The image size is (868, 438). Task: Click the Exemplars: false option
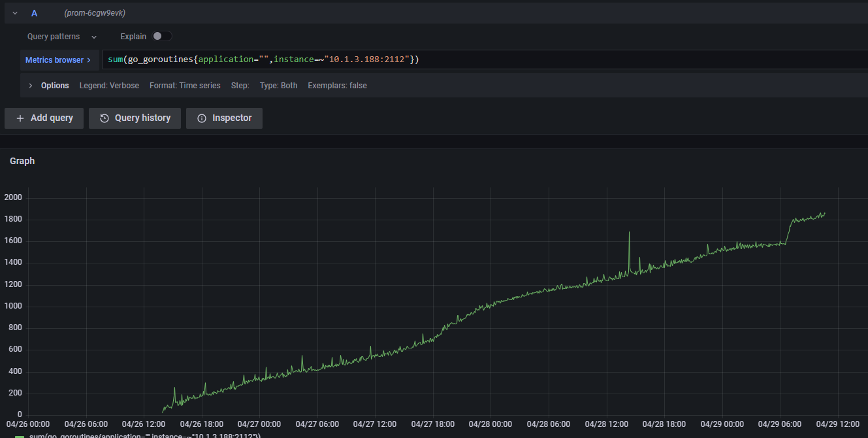coord(337,86)
